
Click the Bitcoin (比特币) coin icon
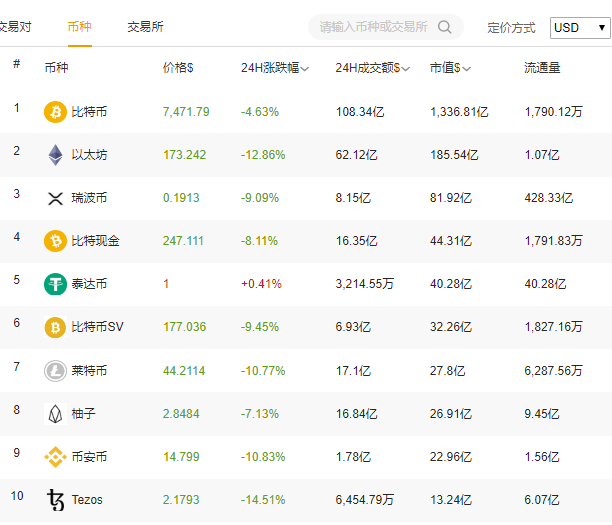(x=55, y=112)
